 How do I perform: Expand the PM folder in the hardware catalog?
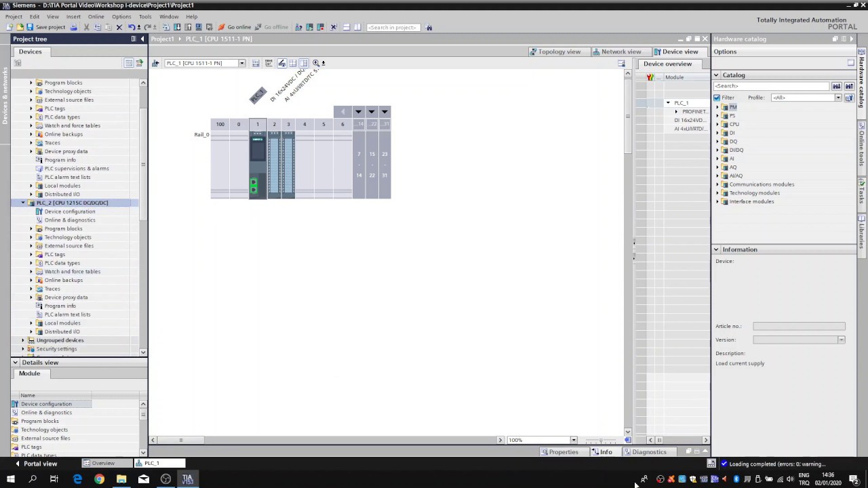click(x=717, y=107)
